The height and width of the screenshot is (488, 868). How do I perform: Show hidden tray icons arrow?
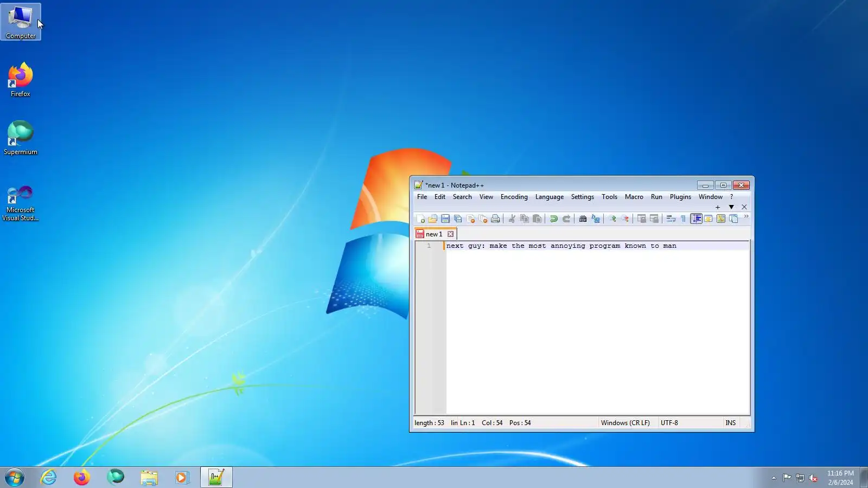pos(774,478)
